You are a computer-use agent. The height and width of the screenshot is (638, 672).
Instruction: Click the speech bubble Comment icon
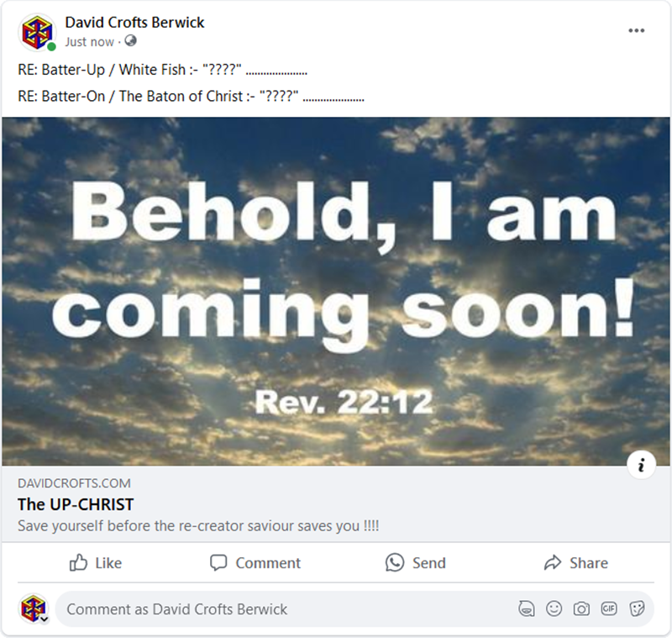tap(218, 562)
